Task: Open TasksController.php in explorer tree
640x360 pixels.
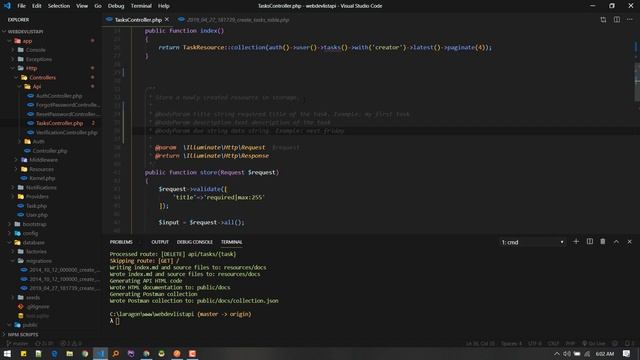Action: pyautogui.click(x=59, y=123)
